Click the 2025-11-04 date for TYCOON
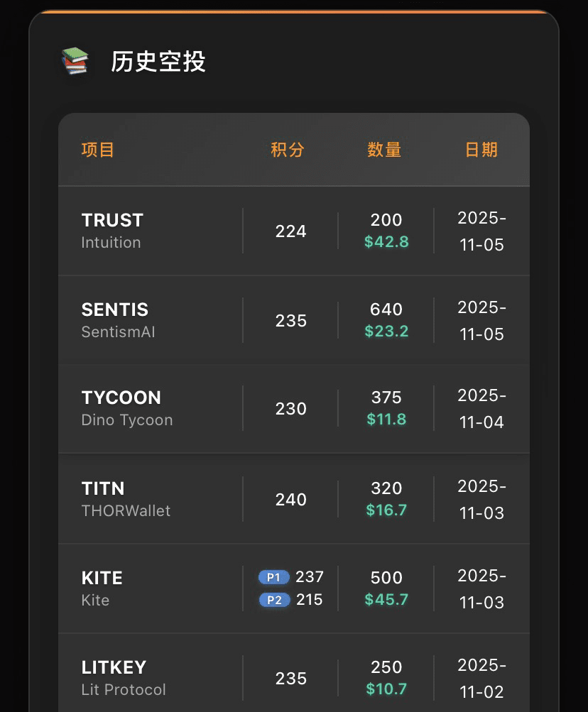 [481, 409]
